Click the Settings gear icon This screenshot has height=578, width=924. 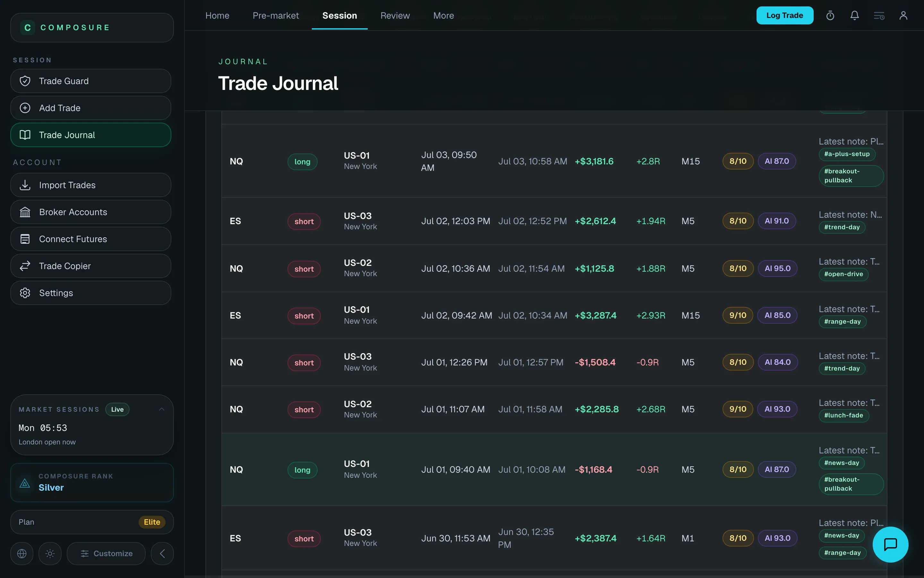click(x=25, y=293)
